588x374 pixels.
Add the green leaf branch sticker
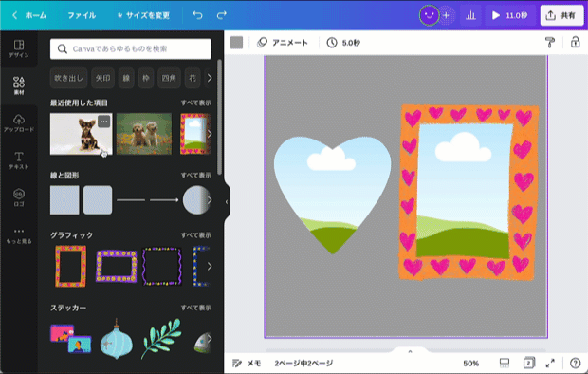[161, 339]
